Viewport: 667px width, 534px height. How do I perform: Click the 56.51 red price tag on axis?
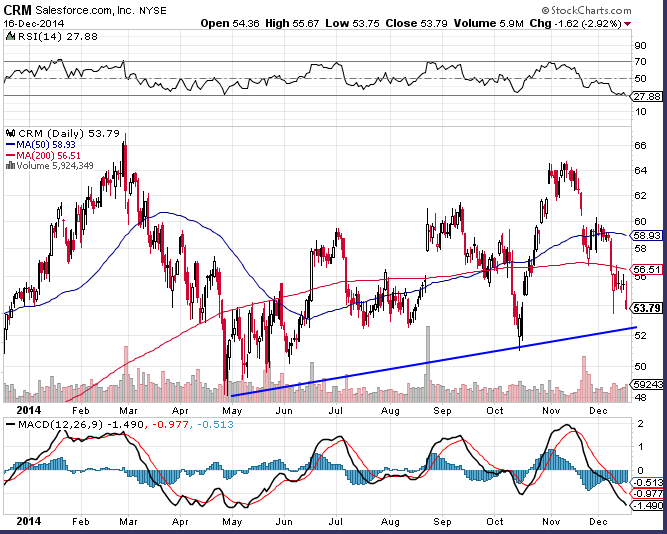(x=647, y=269)
